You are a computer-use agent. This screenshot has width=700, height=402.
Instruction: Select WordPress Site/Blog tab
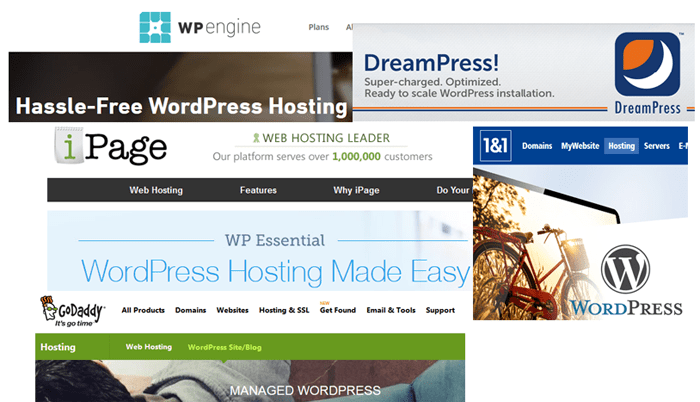[x=225, y=347]
